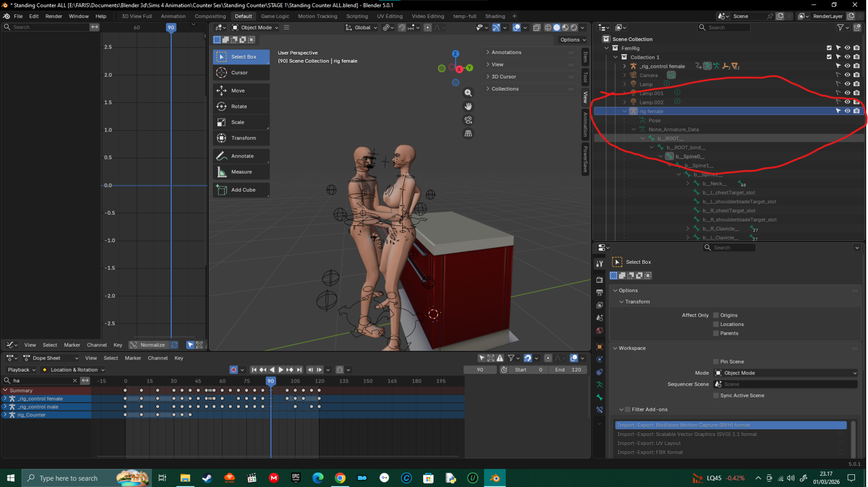Open the Bone properties tab
This screenshot has width=868, height=487.
coord(599,398)
